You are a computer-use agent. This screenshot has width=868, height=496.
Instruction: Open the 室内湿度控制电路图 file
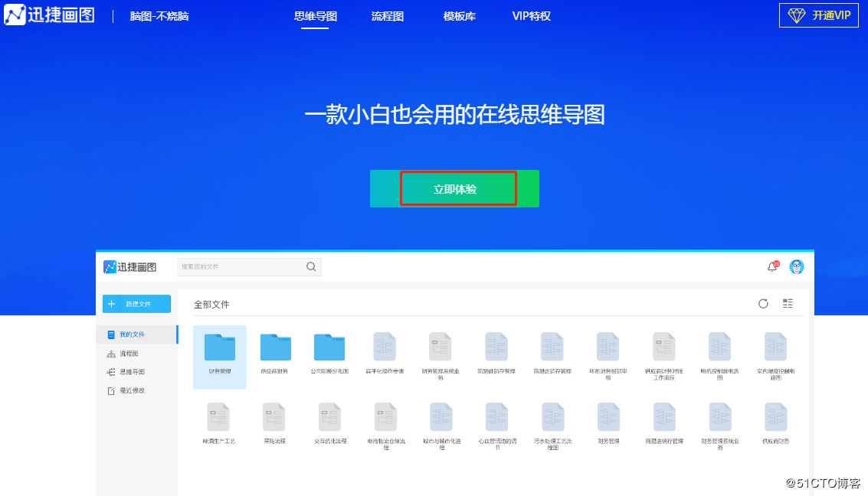tap(775, 357)
